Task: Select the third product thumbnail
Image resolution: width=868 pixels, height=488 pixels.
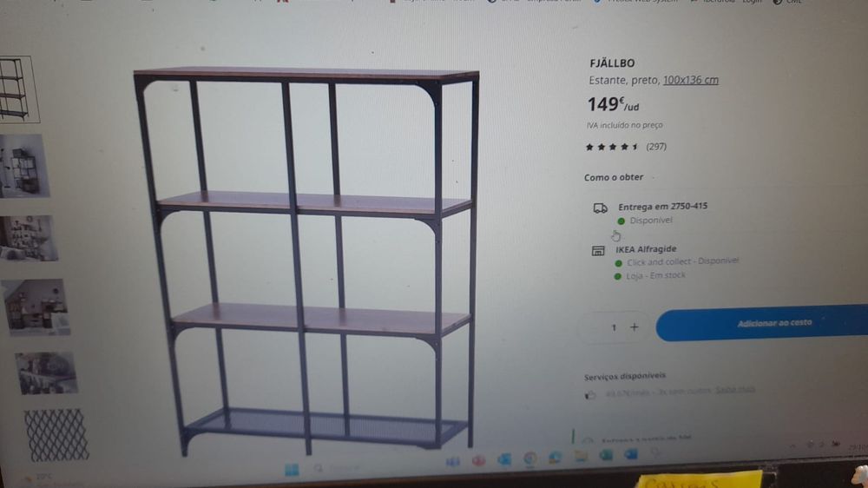Action: pyautogui.click(x=28, y=238)
